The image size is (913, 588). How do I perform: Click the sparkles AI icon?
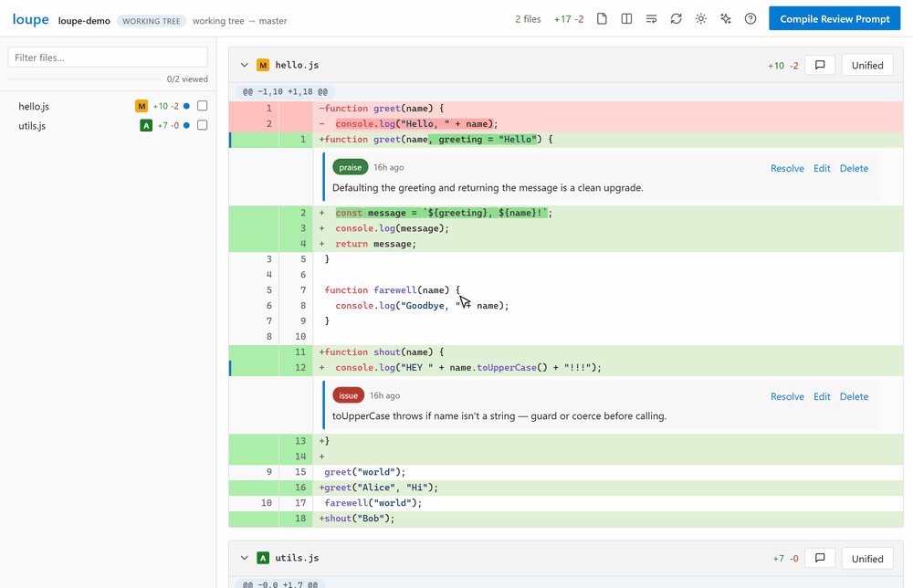coord(726,19)
